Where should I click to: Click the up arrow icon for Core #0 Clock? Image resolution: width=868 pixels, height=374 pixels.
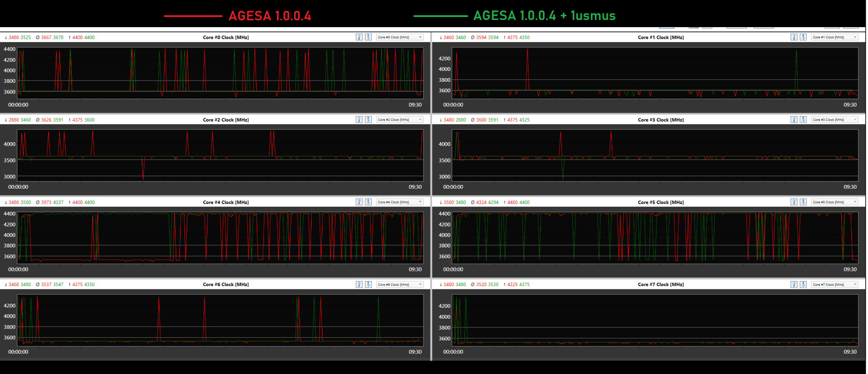[x=359, y=37]
